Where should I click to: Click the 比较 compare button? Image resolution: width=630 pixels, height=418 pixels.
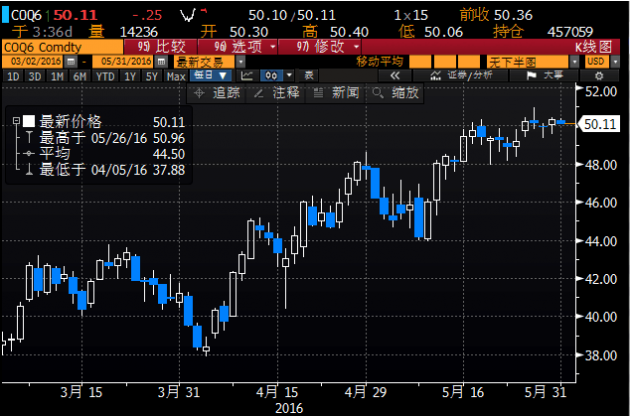tap(152, 47)
